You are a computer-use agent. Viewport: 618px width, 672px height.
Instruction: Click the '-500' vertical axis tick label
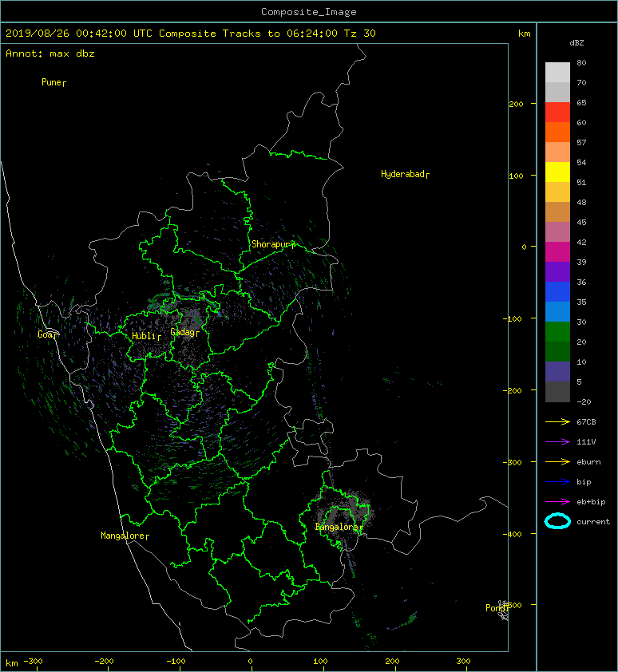[x=512, y=605]
